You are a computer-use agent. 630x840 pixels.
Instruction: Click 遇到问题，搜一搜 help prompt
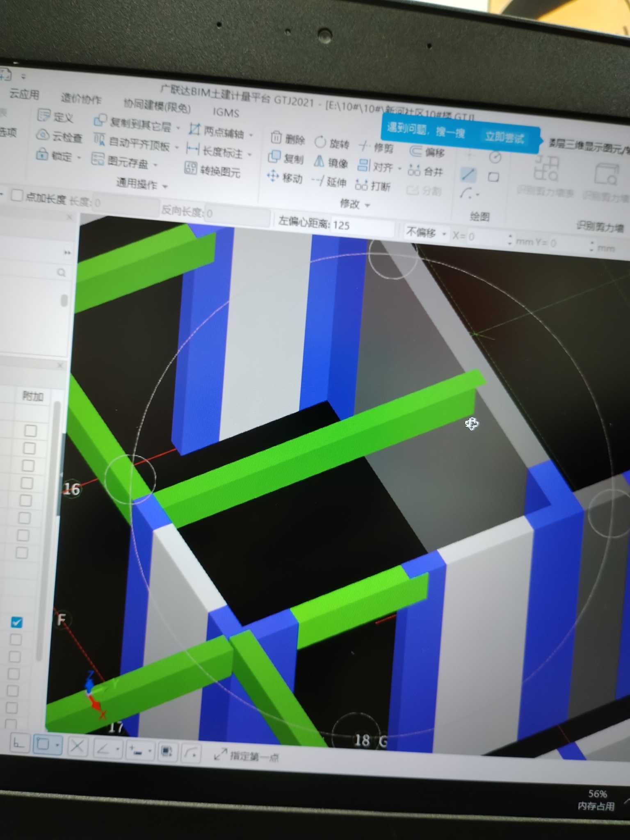click(x=426, y=130)
